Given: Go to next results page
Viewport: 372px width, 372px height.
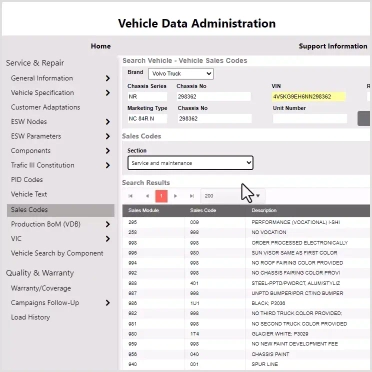Looking at the screenshot, I should [176, 196].
